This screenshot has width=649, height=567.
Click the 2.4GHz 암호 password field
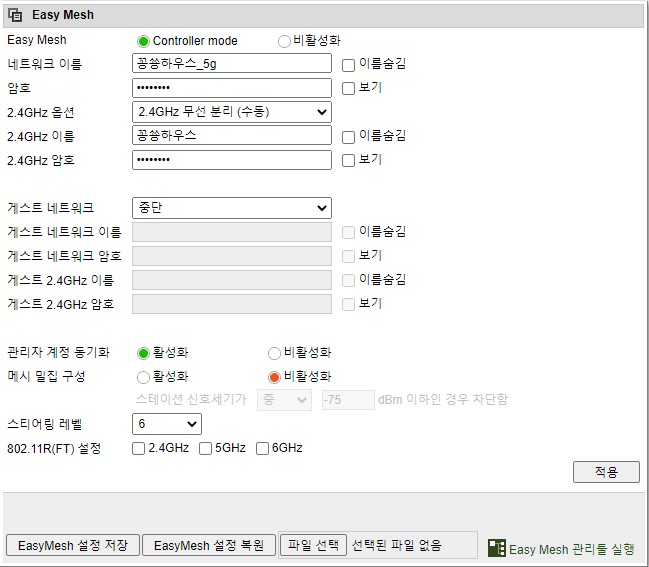coord(232,160)
